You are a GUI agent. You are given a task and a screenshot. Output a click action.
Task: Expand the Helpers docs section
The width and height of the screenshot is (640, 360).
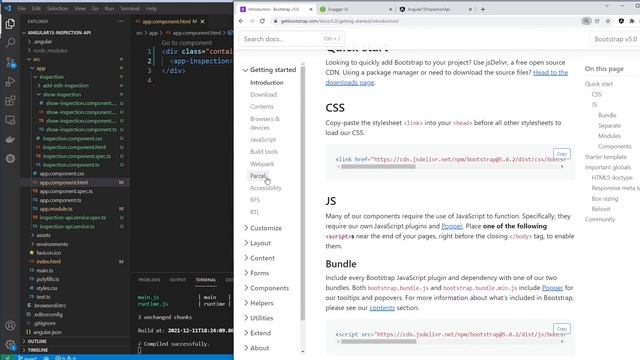[258, 303]
